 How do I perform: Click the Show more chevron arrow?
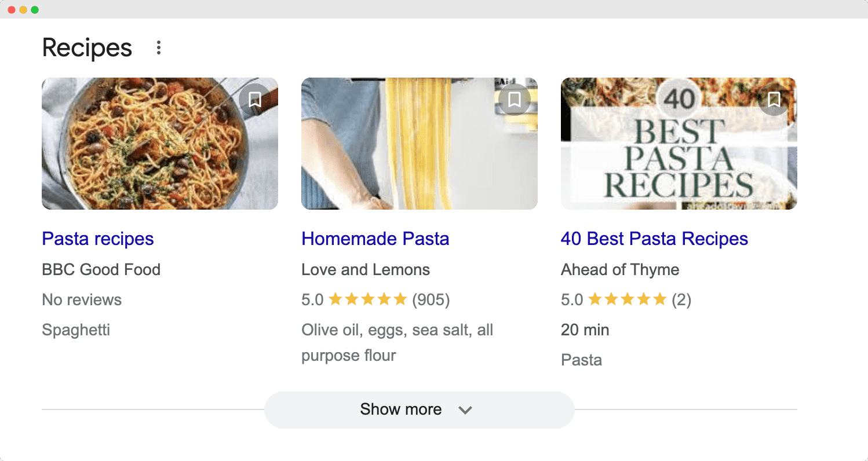tap(464, 409)
